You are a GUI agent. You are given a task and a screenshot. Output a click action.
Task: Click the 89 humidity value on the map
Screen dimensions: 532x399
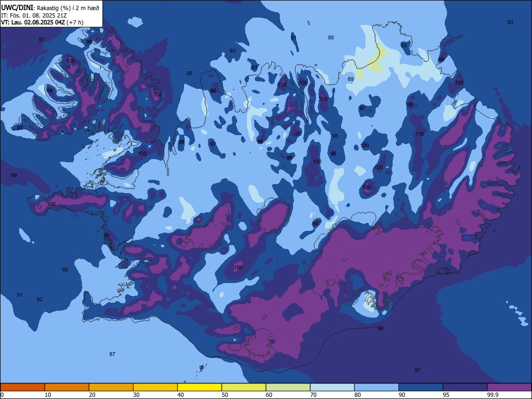[x=351, y=79]
